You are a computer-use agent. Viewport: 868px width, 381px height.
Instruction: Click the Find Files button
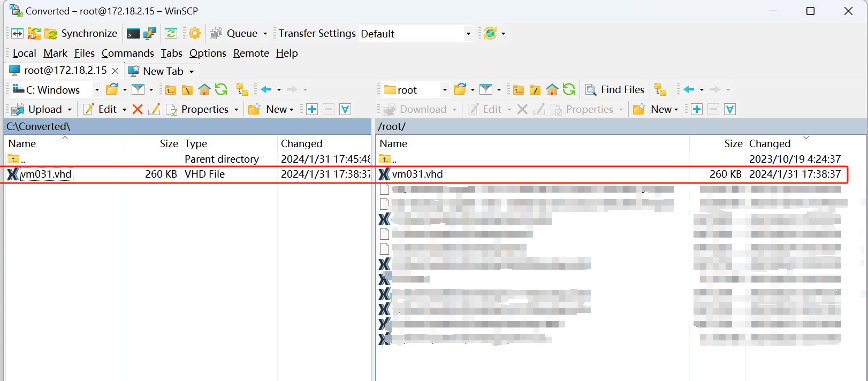click(615, 89)
